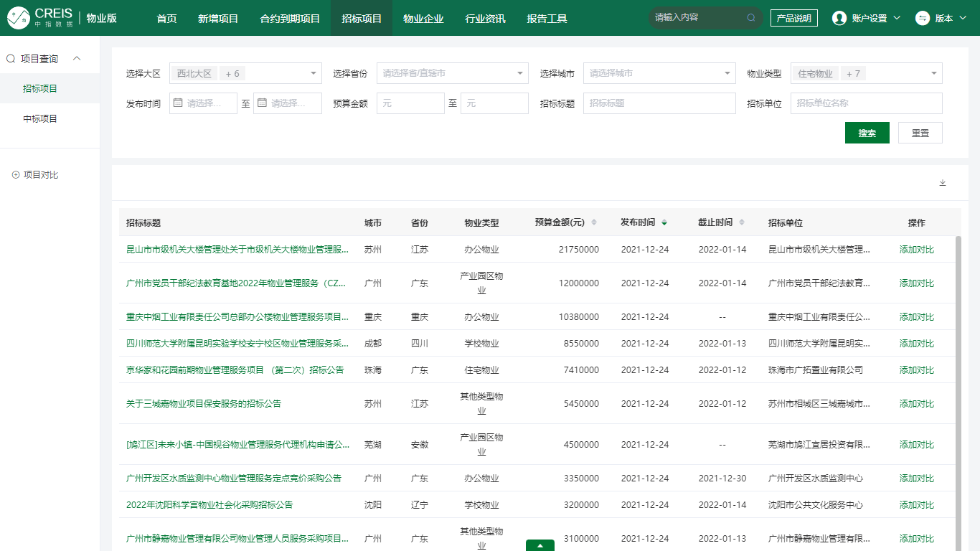Click the start date calendar icon

point(178,103)
